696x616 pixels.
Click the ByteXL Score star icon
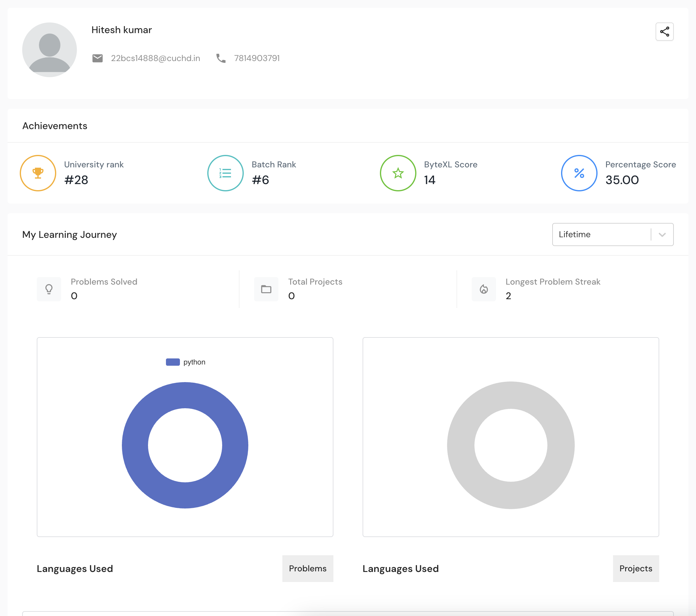[x=398, y=173]
